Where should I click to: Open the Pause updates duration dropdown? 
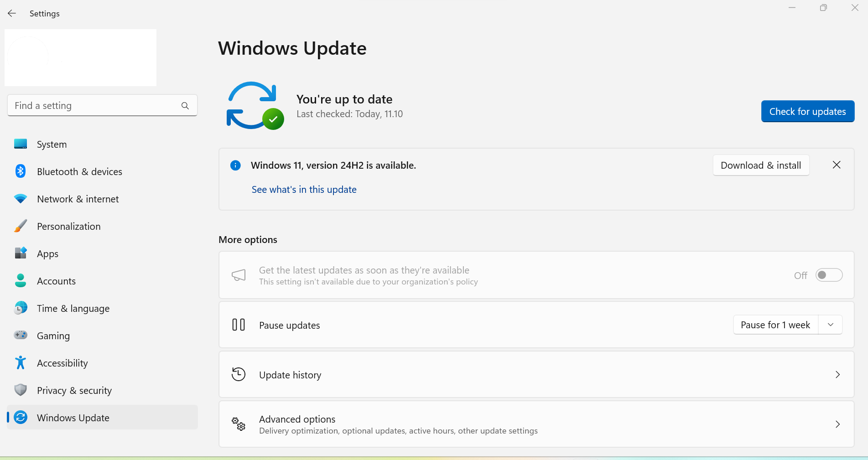click(x=831, y=325)
